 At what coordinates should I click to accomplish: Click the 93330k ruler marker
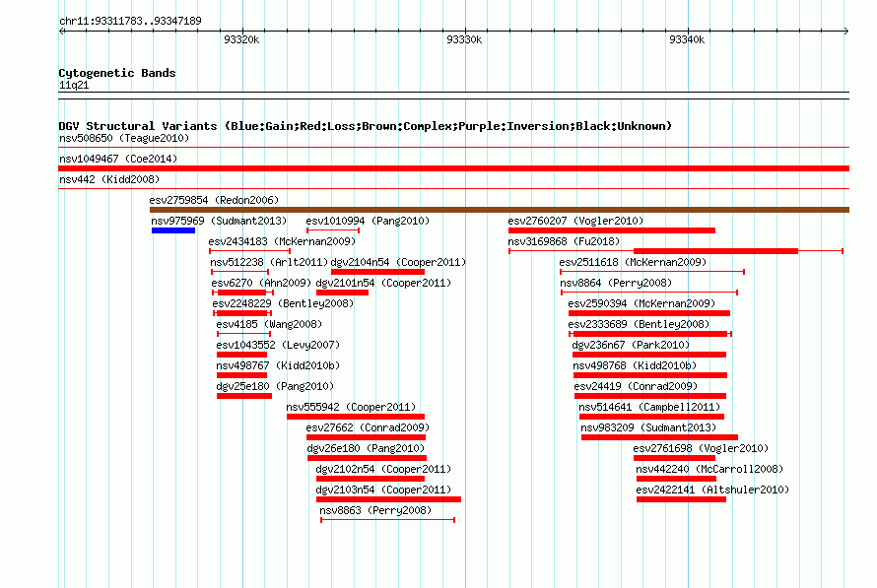[x=464, y=39]
